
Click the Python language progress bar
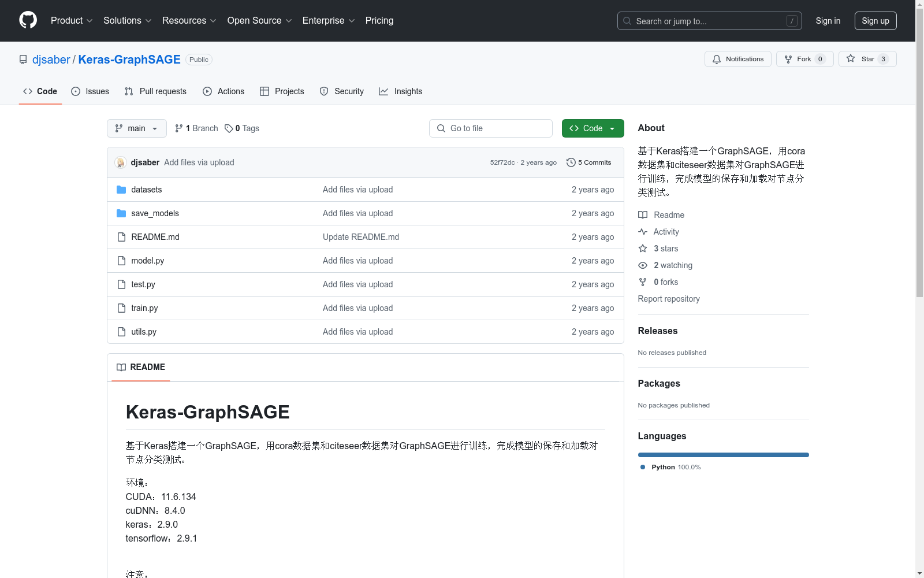(x=724, y=455)
